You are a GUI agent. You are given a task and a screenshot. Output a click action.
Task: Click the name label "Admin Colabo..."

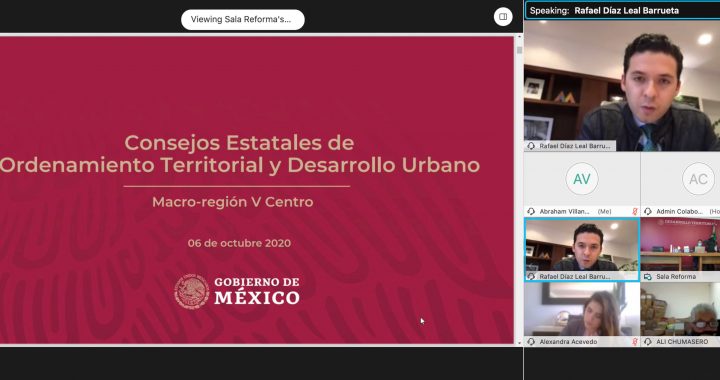[680, 212]
